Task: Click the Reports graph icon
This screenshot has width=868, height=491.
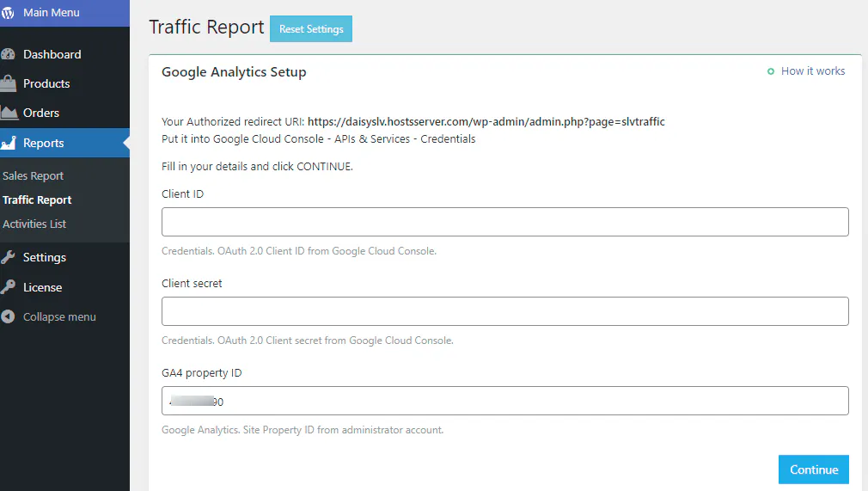Action: (x=9, y=143)
